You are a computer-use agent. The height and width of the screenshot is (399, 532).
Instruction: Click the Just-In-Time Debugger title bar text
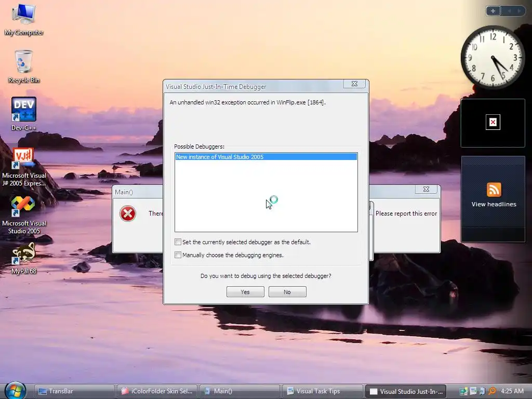point(216,87)
